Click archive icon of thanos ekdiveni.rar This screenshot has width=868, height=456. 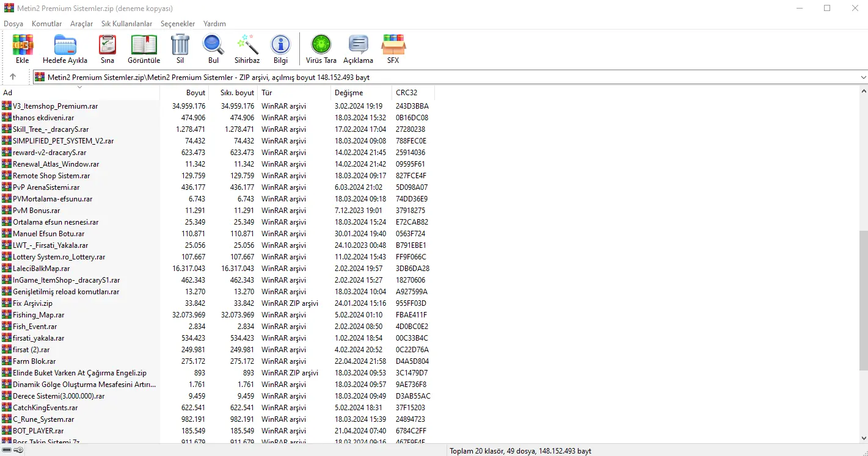[x=7, y=117]
